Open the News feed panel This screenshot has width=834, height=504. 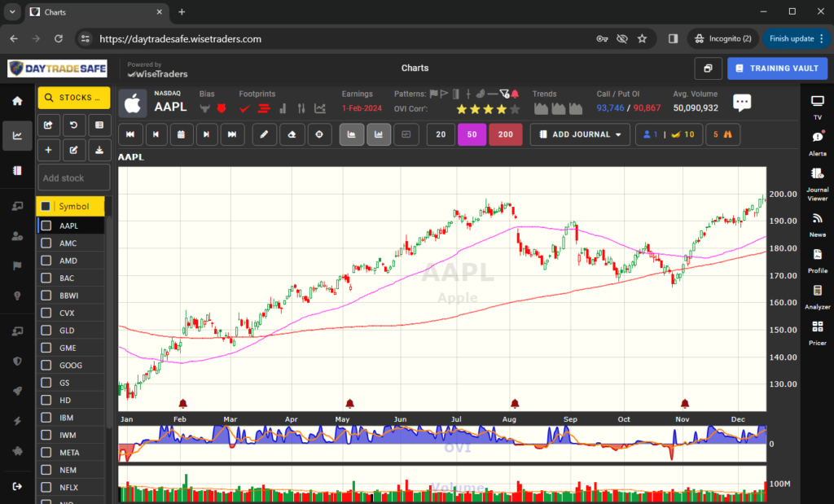818,218
